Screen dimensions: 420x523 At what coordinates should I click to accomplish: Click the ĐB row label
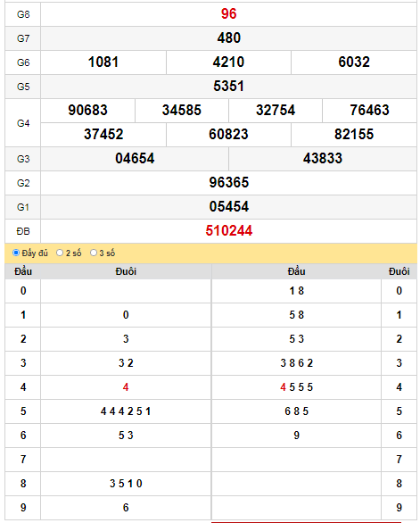pyautogui.click(x=23, y=231)
